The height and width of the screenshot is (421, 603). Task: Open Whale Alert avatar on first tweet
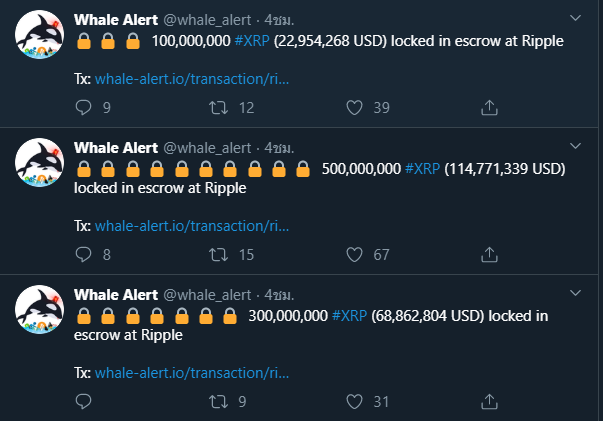point(41,37)
